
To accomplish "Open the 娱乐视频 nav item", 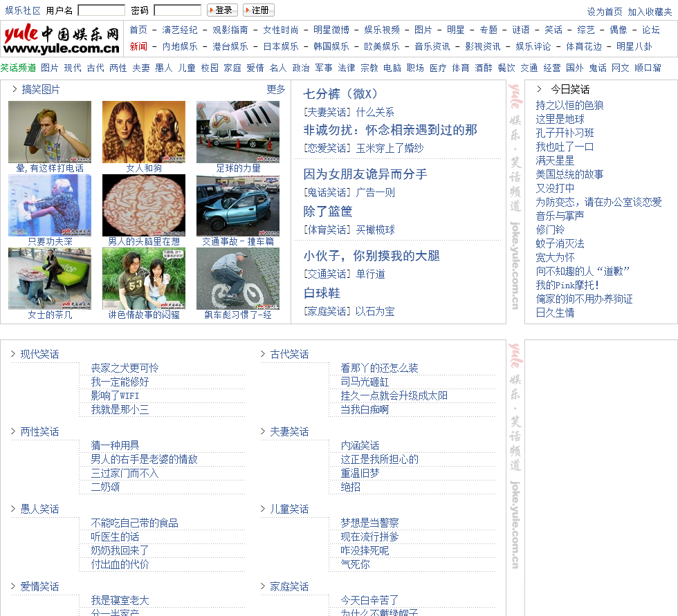I will pos(382,30).
